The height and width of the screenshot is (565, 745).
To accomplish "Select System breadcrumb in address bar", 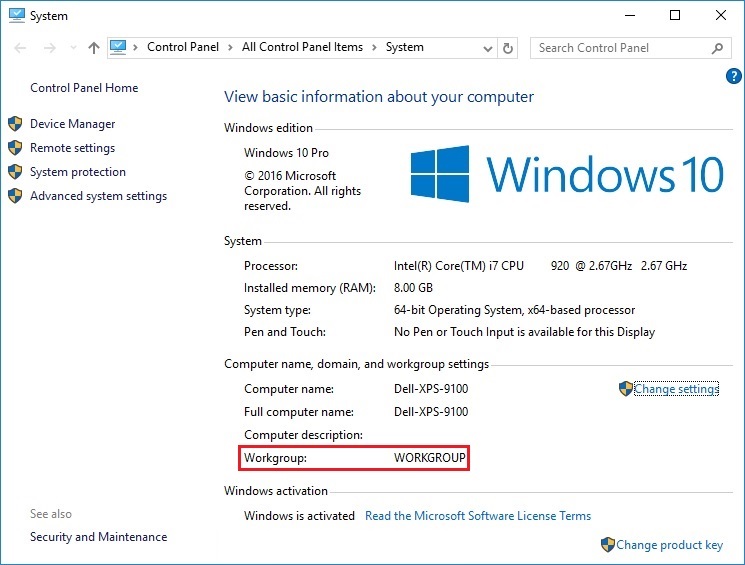I will pos(404,47).
